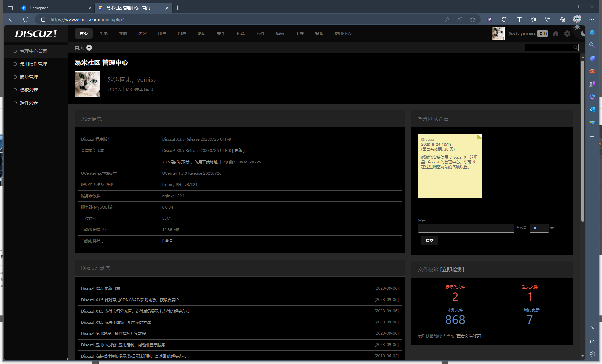
Task: Select 模板列表 in left sidebar
Action: (x=29, y=90)
